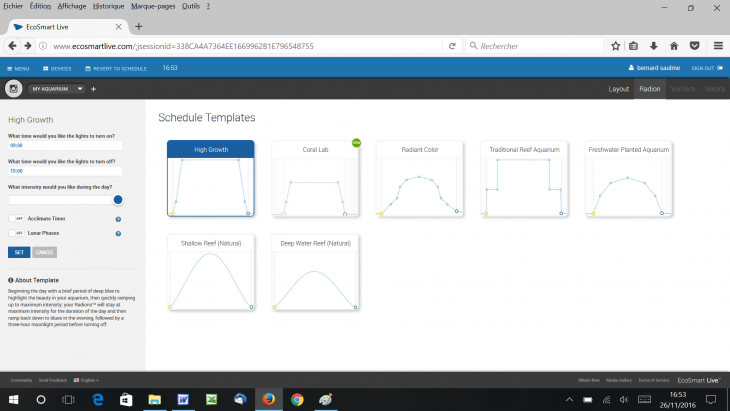Click Revert to Schedule
Viewport: 730px width, 411px height.
[116, 68]
